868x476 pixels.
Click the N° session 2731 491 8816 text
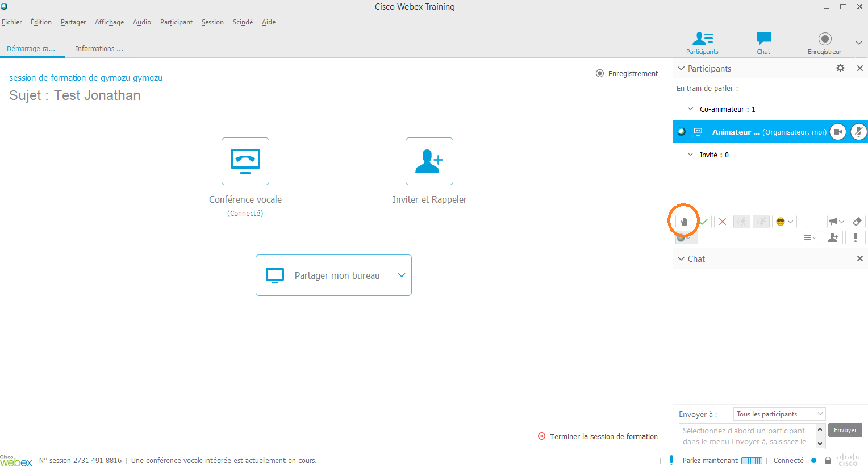tap(80, 461)
